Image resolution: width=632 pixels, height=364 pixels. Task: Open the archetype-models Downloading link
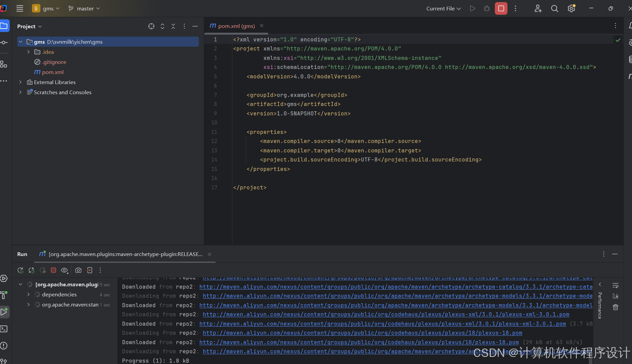click(398, 296)
